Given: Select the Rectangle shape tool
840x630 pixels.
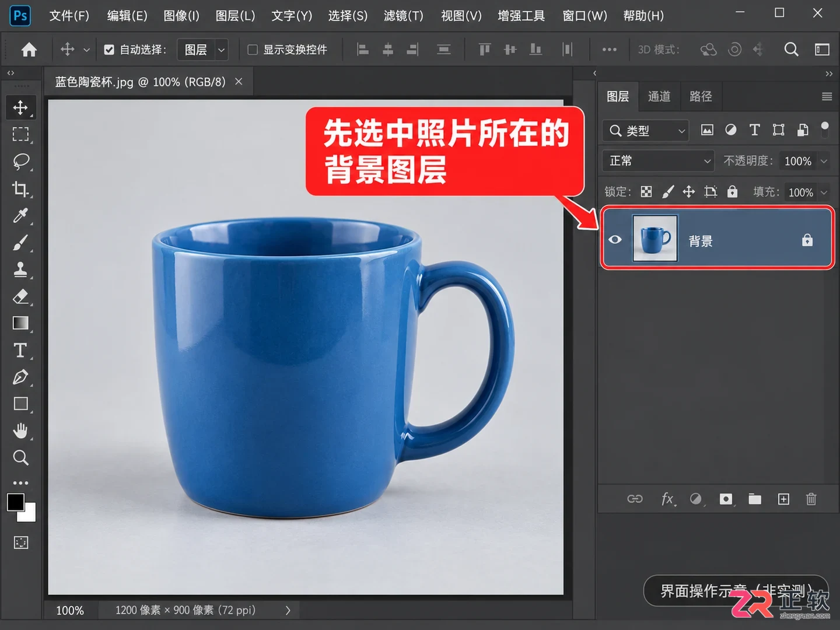Looking at the screenshot, I should click(20, 404).
